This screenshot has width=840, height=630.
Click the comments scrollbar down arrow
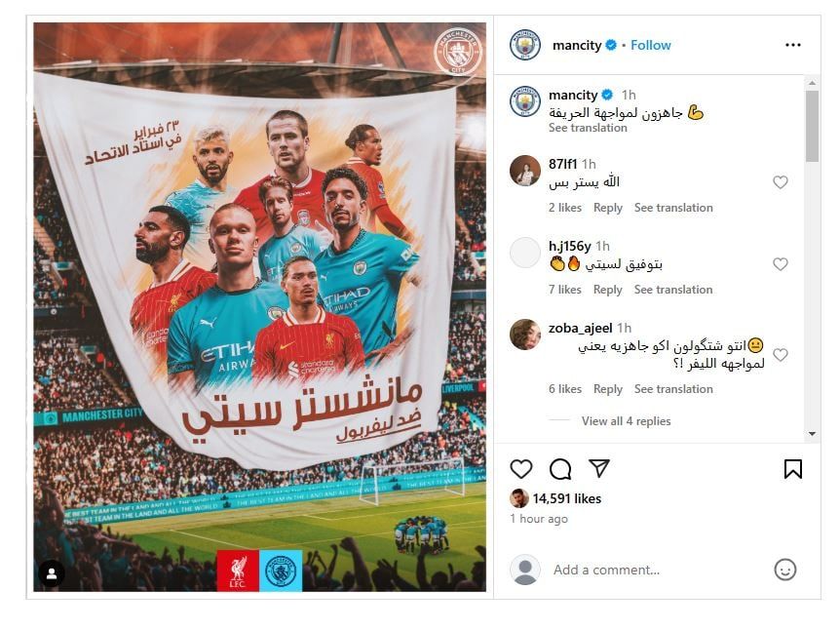pos(812,434)
